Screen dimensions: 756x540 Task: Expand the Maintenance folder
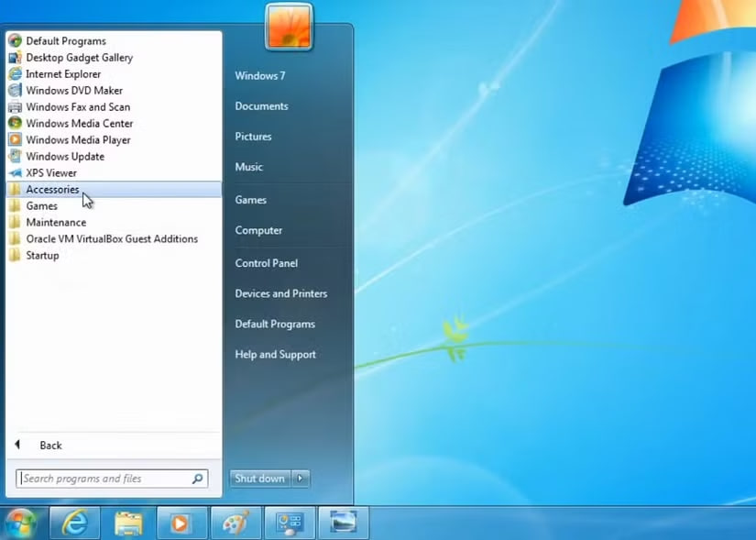tap(114, 222)
